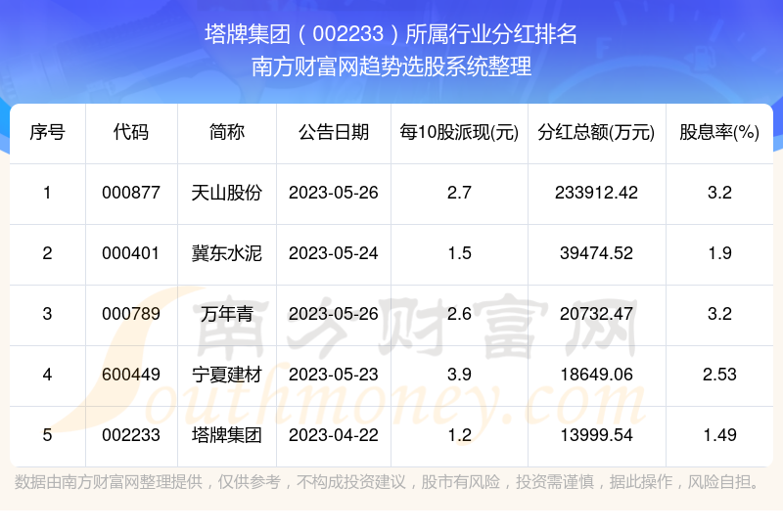783x532 pixels.
Task: Select the 分红总额(万元) column header
Action: coord(596,132)
